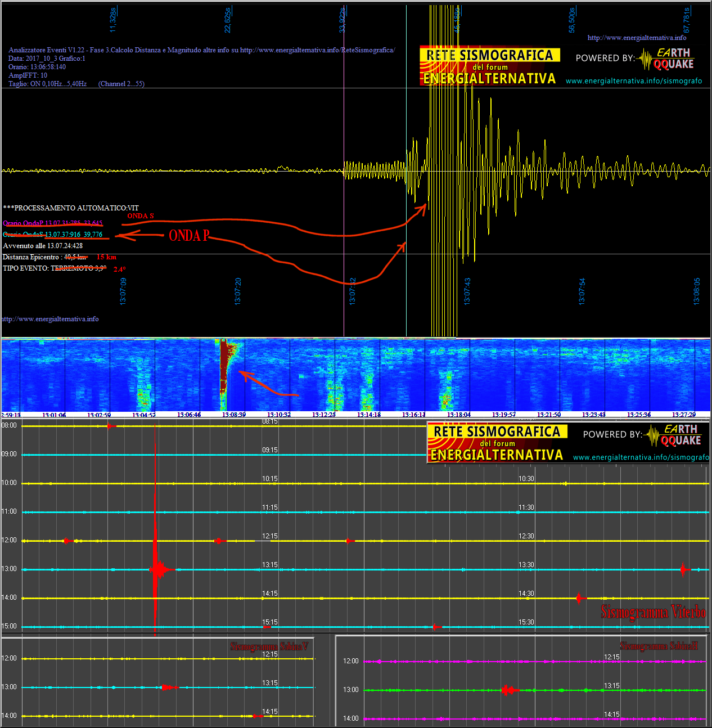Click the '15:00' hour label on the Viterbo seismogram
Screen dimensions: 712x728
coord(9,626)
